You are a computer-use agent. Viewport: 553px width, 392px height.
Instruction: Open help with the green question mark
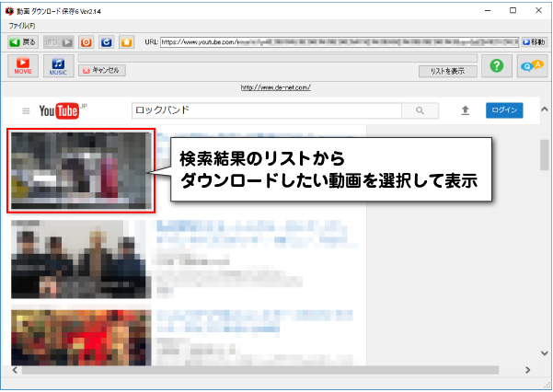497,65
